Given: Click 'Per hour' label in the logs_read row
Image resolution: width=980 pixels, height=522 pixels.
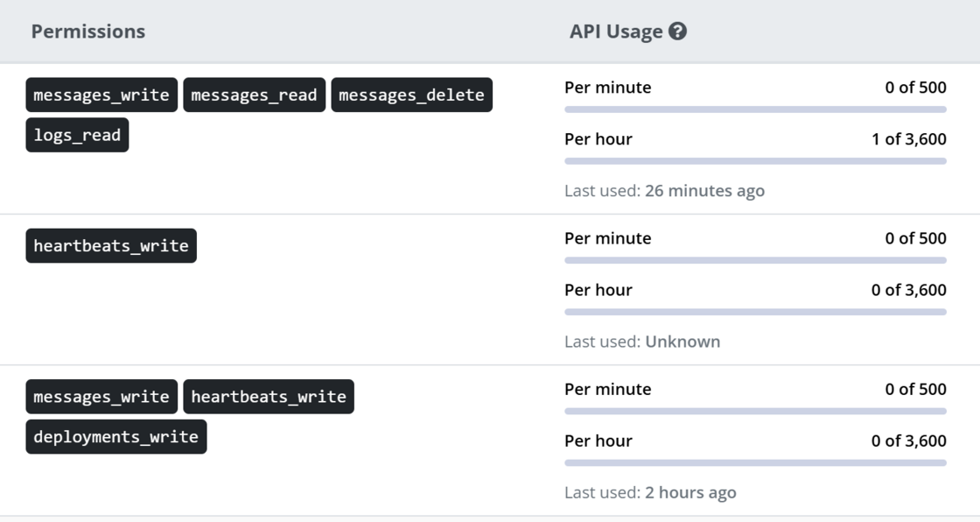Looking at the screenshot, I should coord(598,139).
